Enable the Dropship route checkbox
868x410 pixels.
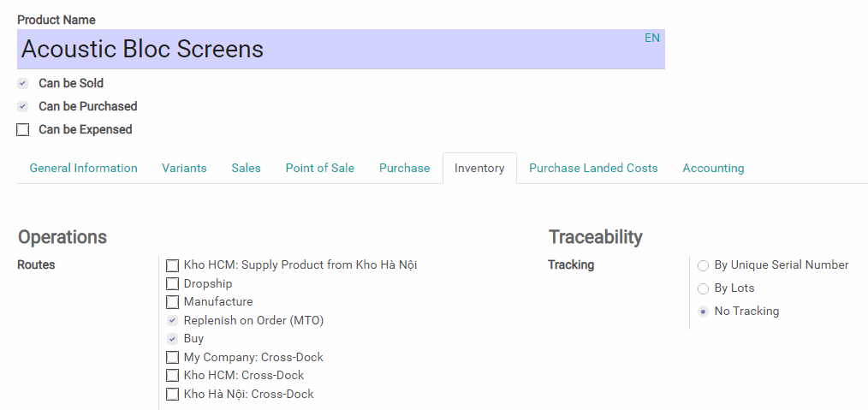click(x=173, y=283)
